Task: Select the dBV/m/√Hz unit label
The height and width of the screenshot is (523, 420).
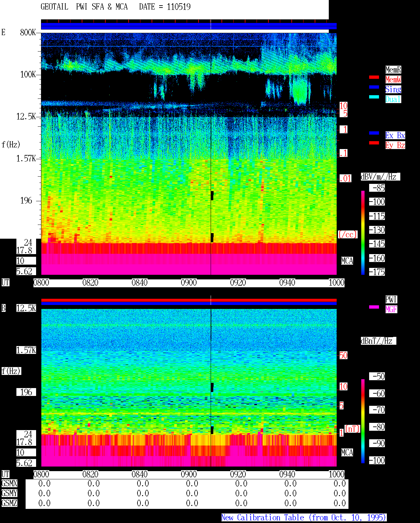Action: coord(380,177)
